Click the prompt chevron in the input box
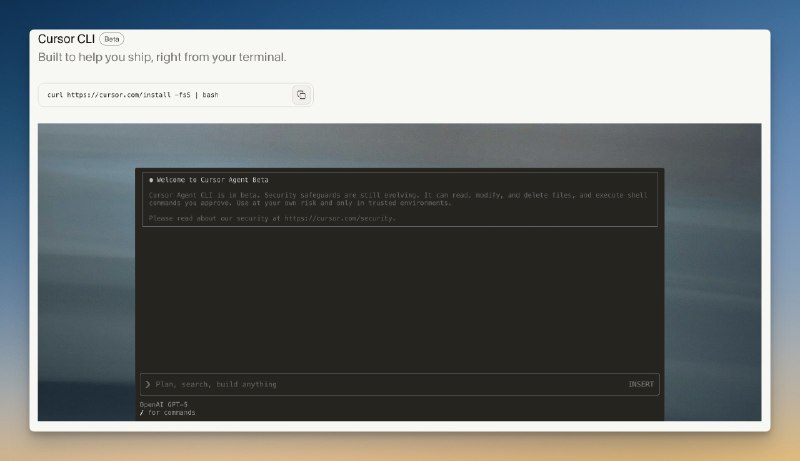800x461 pixels. tap(148, 385)
